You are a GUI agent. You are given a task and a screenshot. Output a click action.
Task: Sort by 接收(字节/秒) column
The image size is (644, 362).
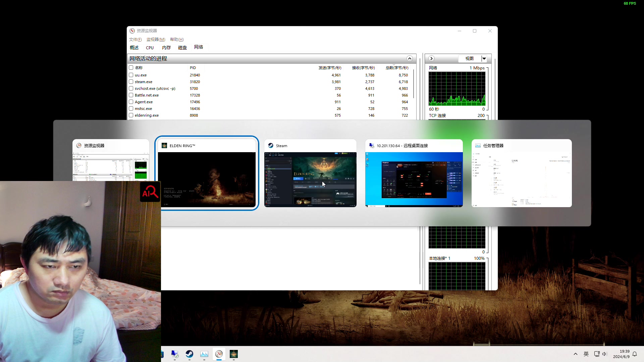coord(363,68)
